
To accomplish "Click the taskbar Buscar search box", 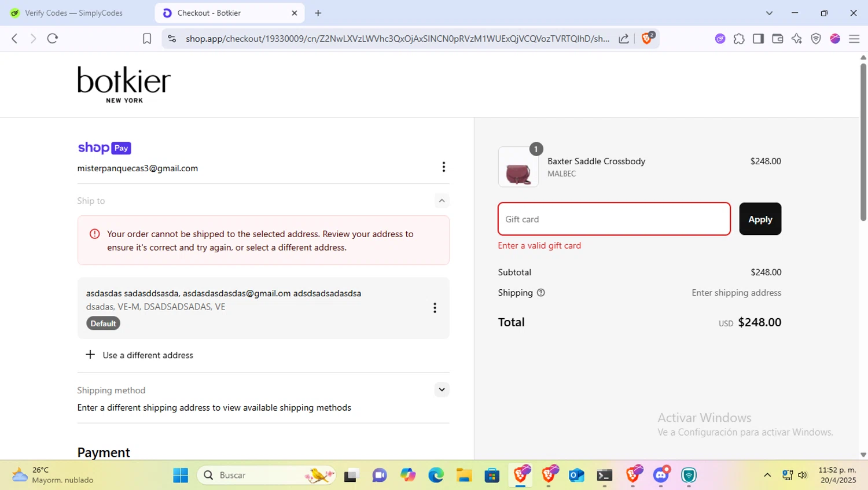I will [267, 475].
